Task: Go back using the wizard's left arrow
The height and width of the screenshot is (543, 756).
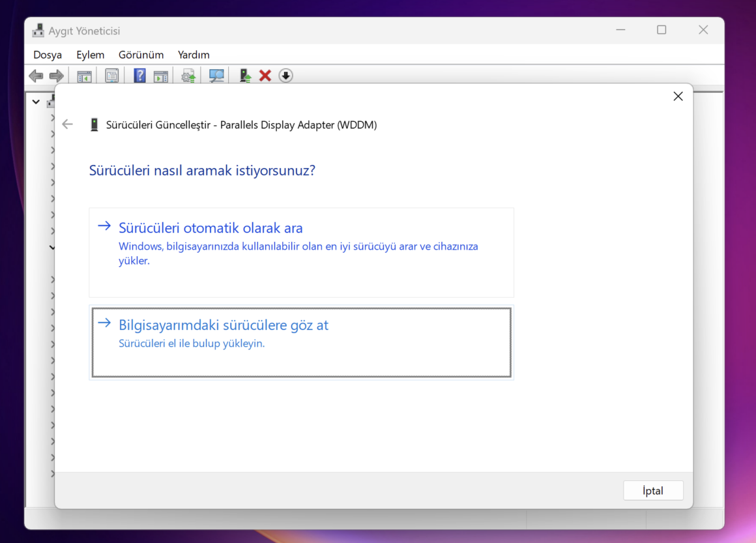Action: (68, 125)
